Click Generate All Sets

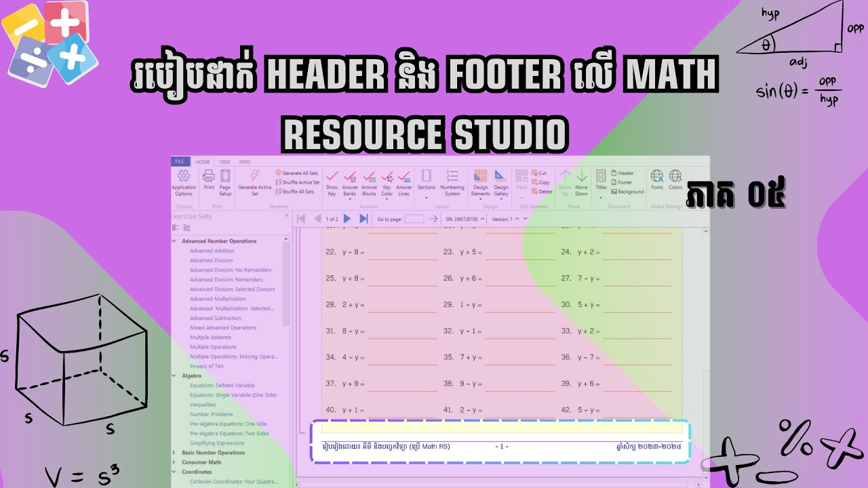pos(296,174)
